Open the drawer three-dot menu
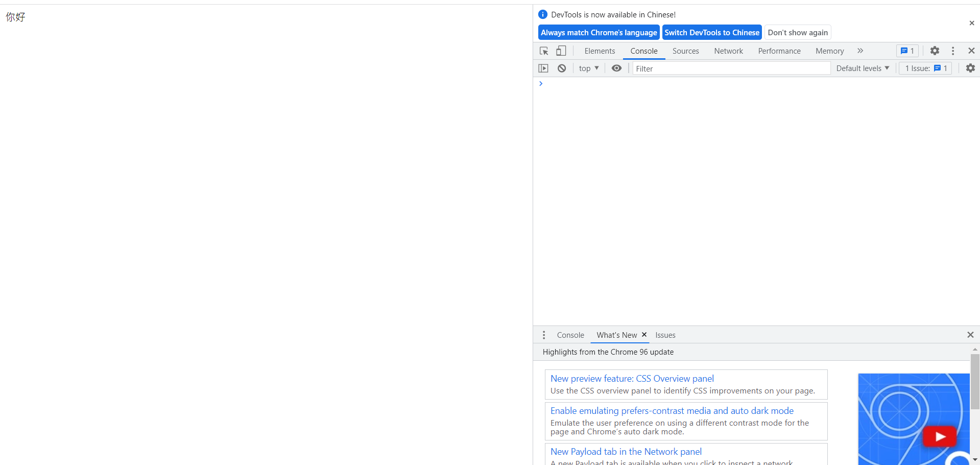 click(x=544, y=335)
